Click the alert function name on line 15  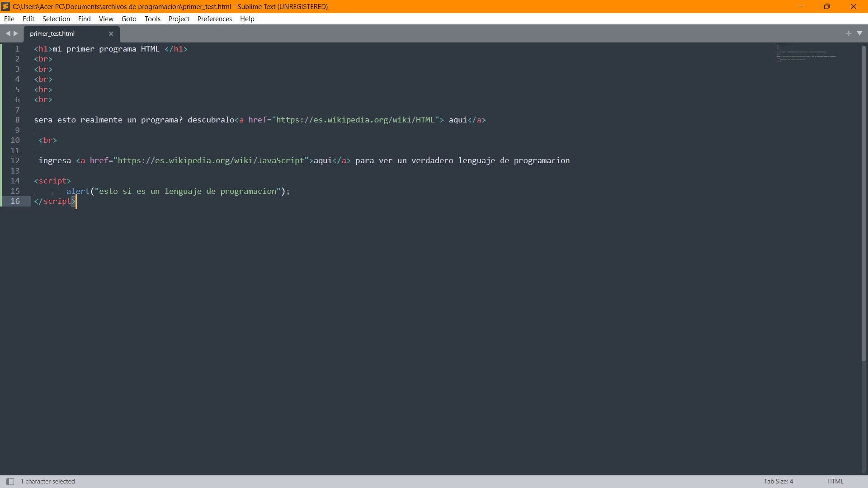coord(78,192)
